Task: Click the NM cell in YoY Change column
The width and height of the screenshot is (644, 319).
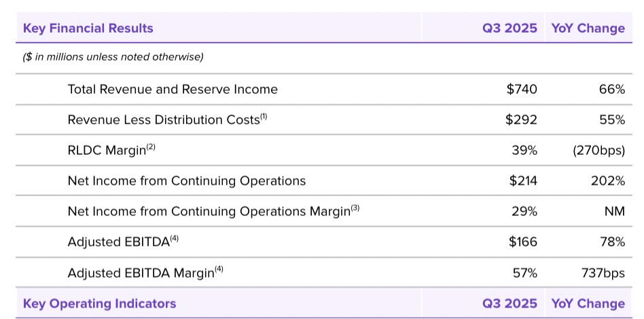Action: tap(614, 212)
